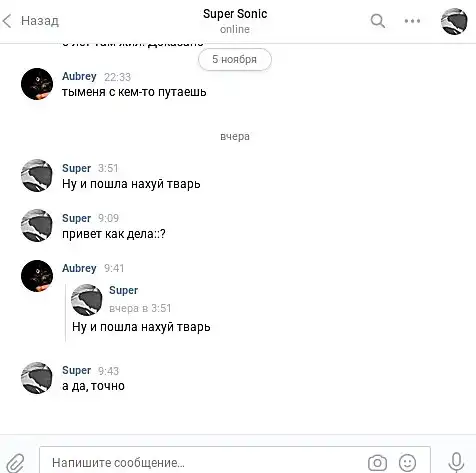
Task: Start voice message with microphone icon
Action: (456, 462)
